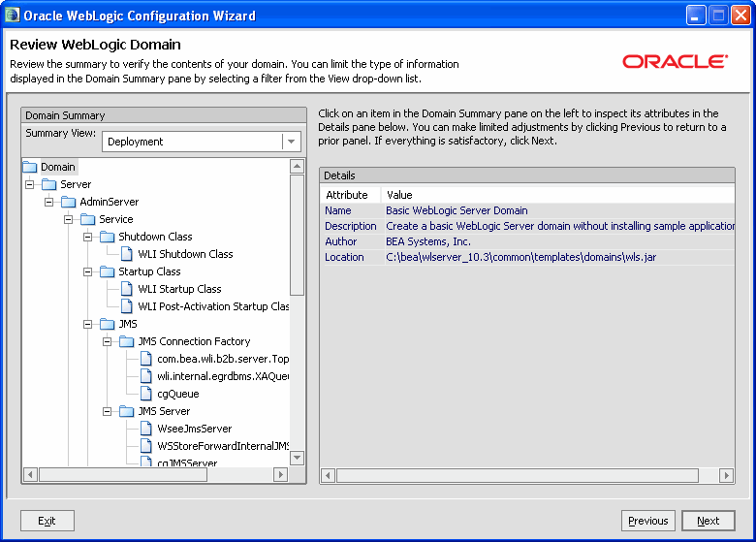Collapse the Startup Class node
The width and height of the screenshot is (756, 542).
click(88, 271)
